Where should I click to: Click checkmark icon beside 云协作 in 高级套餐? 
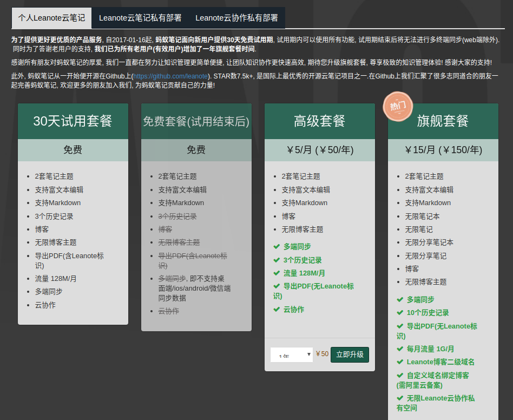(x=277, y=309)
